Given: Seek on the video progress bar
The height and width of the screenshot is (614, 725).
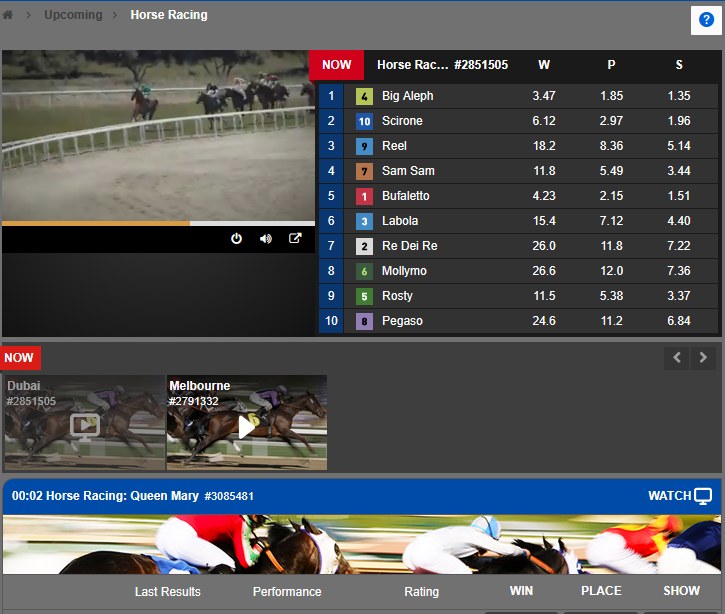Looking at the screenshot, I should (x=159, y=223).
